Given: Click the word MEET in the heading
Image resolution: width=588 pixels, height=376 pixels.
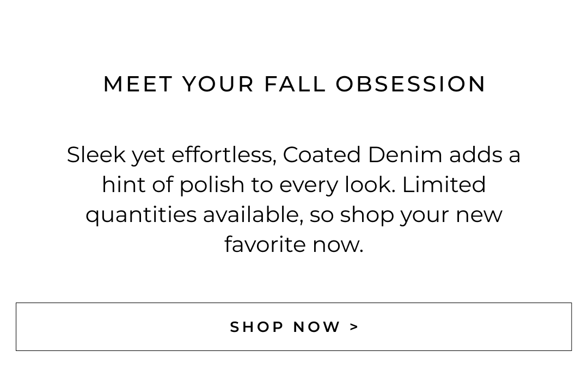Looking at the screenshot, I should pyautogui.click(x=138, y=84).
